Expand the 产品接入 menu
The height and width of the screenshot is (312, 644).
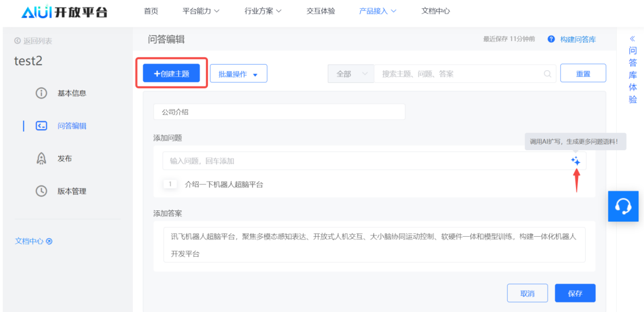[378, 11]
